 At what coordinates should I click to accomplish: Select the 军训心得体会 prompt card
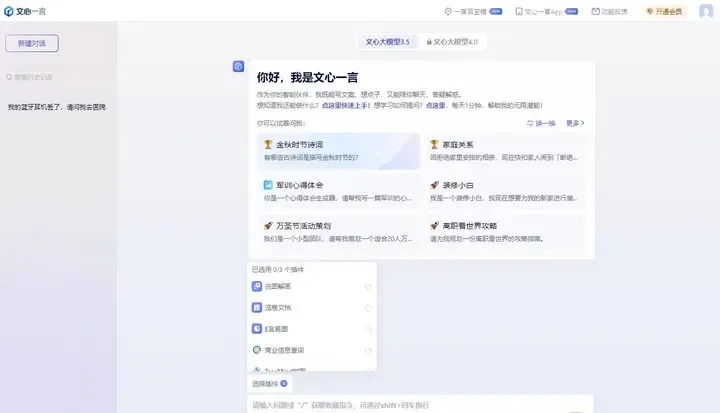(339, 191)
